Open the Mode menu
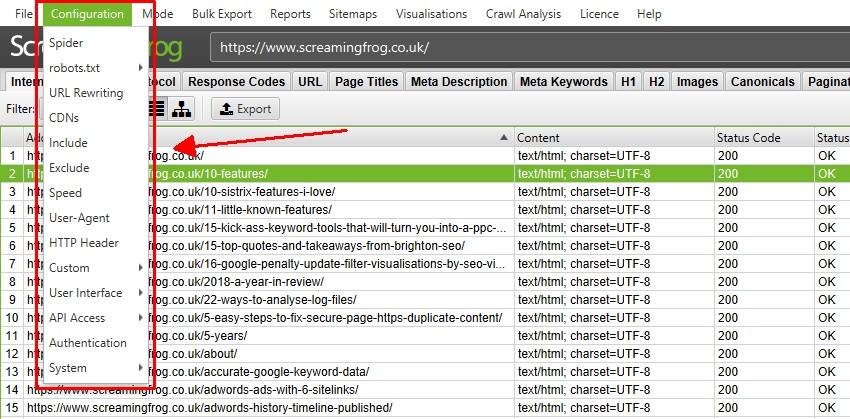This screenshot has width=850, height=419. click(x=157, y=14)
